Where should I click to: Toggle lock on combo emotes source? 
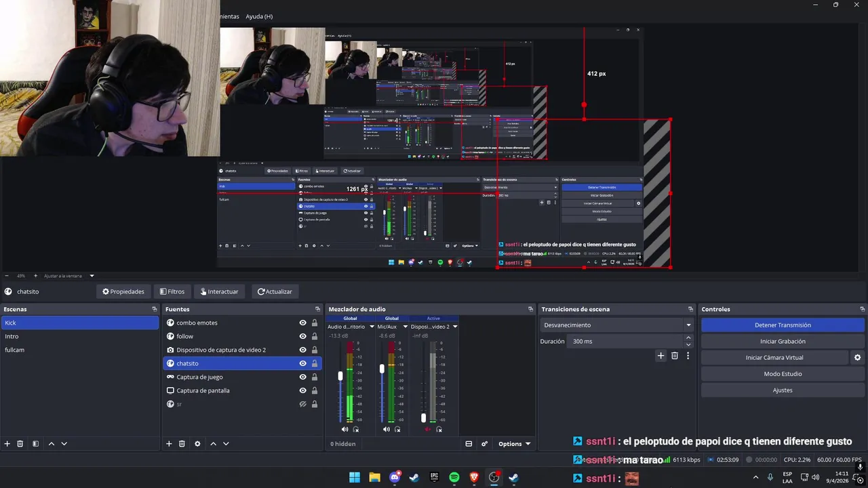click(315, 323)
